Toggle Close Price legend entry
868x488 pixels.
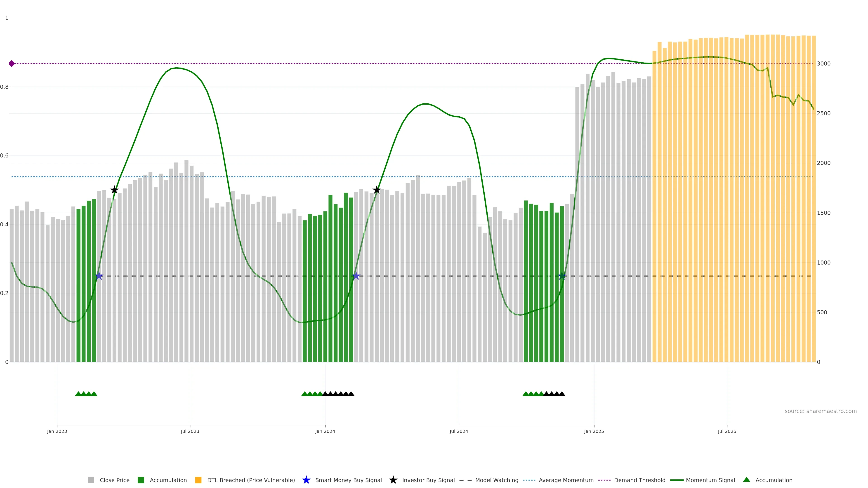pos(114,480)
